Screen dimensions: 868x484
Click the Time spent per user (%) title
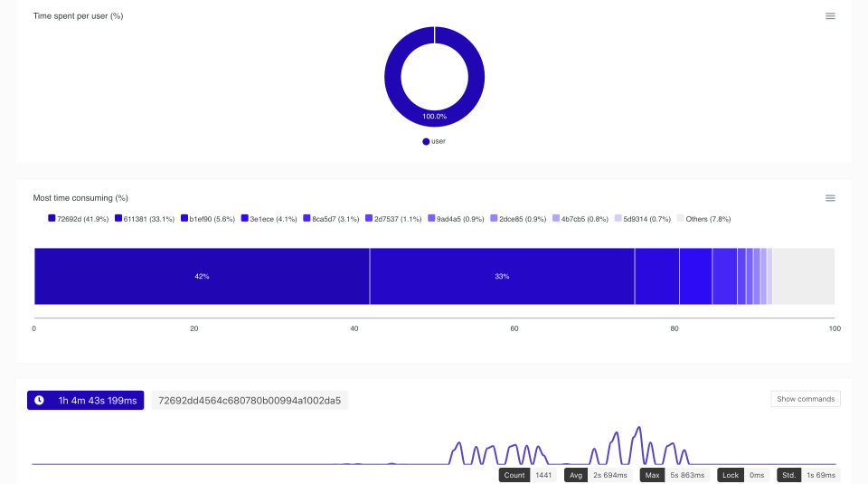(78, 16)
